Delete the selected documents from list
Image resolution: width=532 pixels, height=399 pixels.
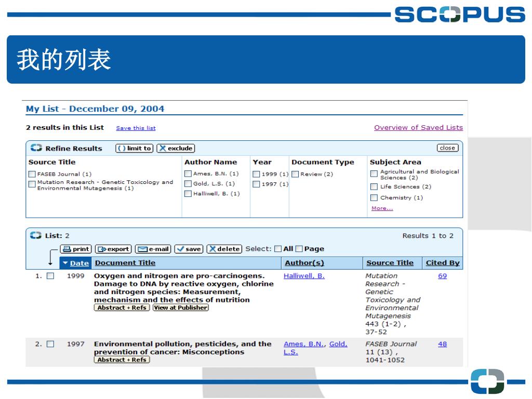(224, 249)
